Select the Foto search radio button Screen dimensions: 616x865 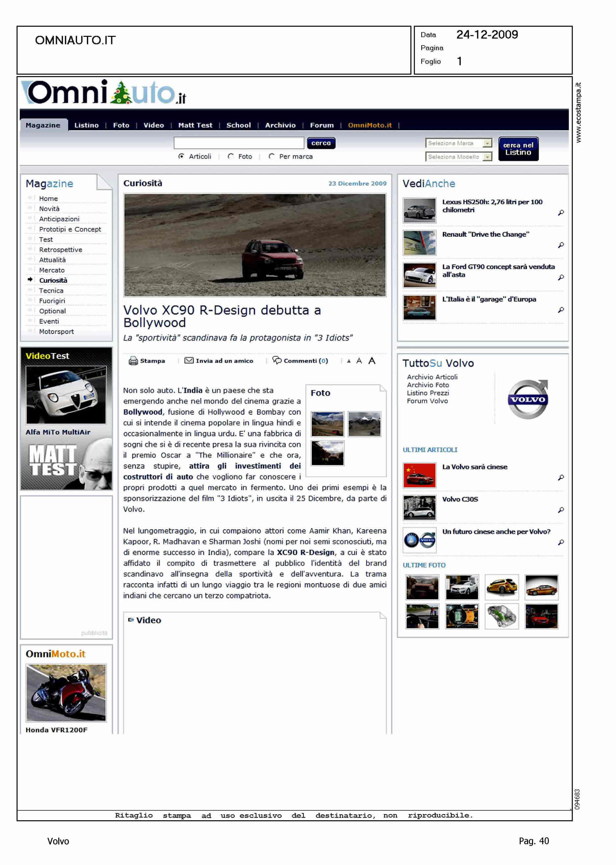(231, 156)
